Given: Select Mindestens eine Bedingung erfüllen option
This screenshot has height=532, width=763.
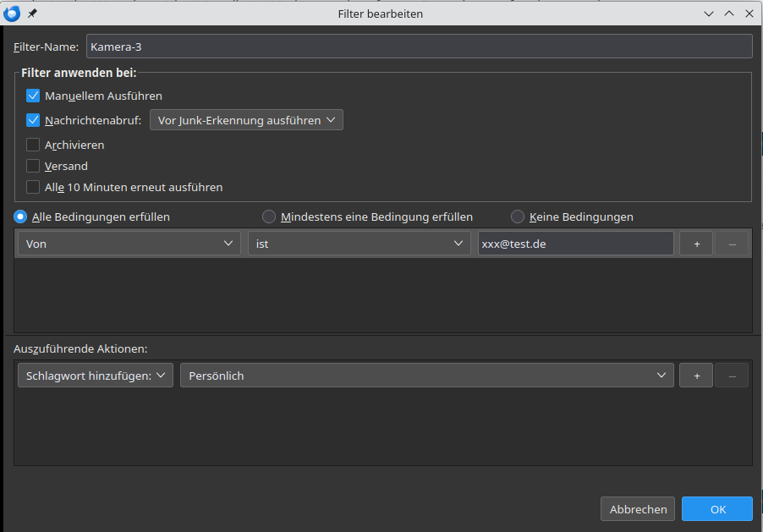Looking at the screenshot, I should [x=269, y=217].
